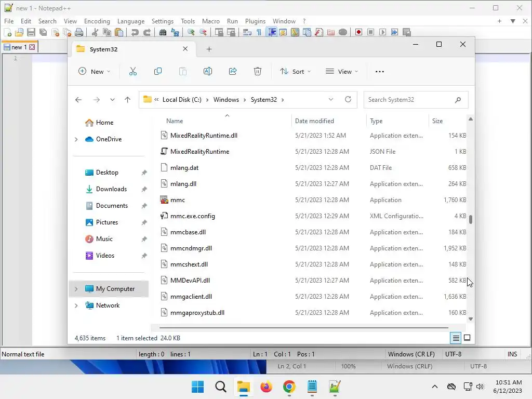
Task: Click Explorer Delete trash icon
Action: (x=258, y=71)
